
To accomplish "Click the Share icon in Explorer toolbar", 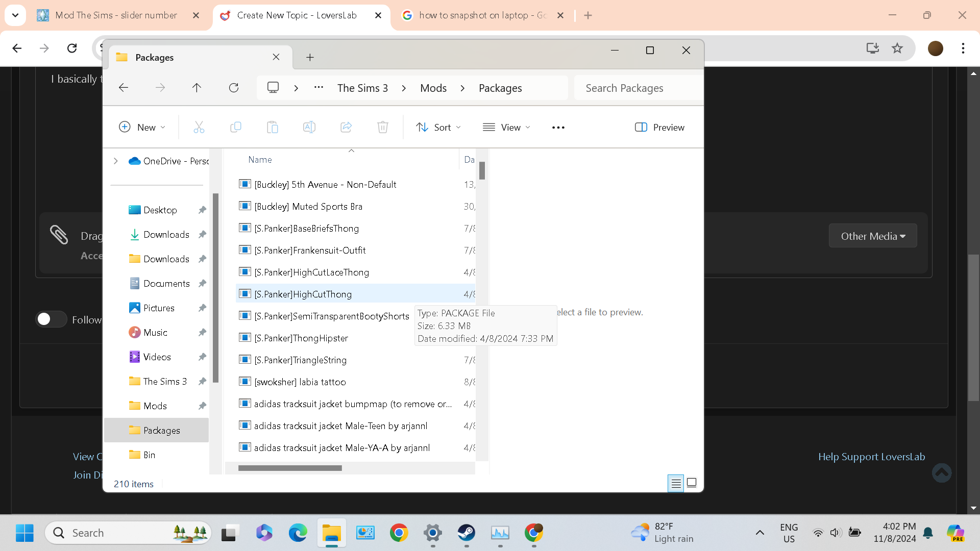I will 346,127.
